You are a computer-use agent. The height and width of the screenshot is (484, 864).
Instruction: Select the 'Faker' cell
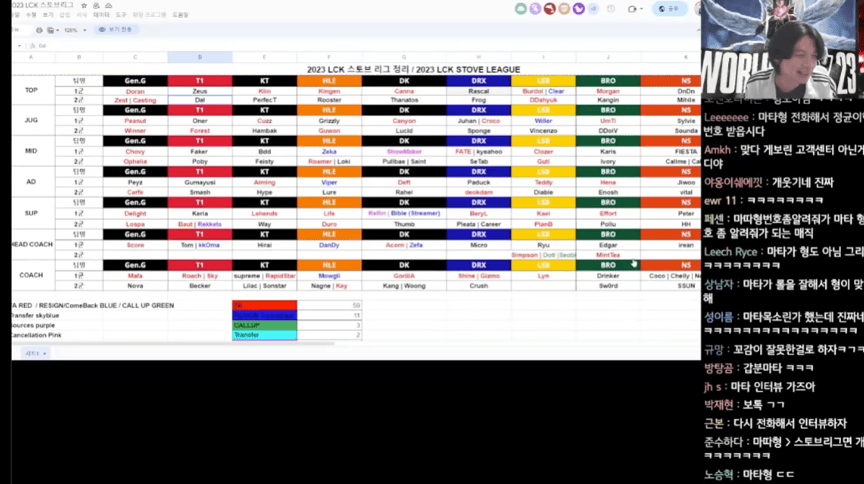tap(200, 151)
